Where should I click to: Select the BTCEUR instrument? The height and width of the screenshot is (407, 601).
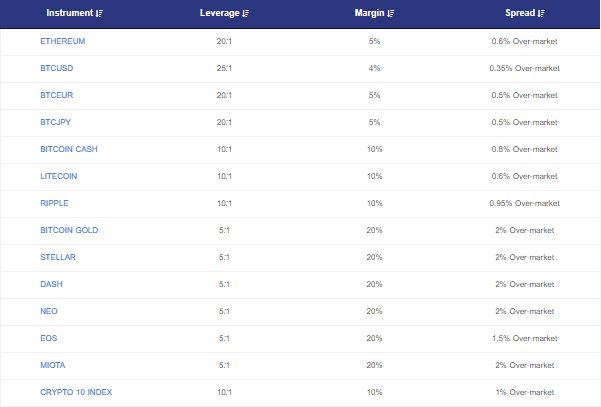click(x=57, y=95)
